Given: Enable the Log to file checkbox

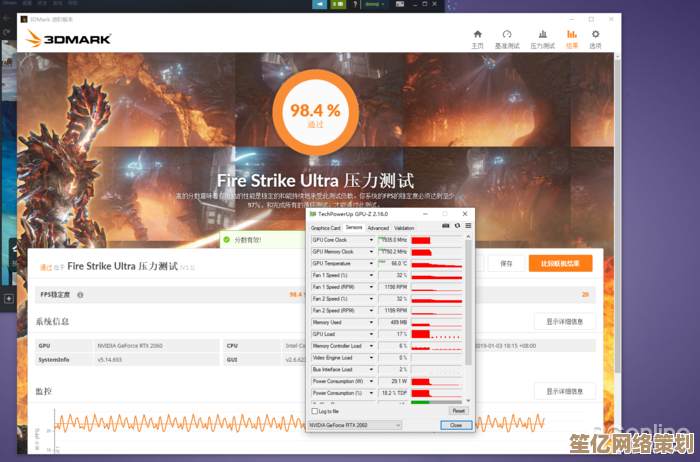Looking at the screenshot, I should point(314,411).
